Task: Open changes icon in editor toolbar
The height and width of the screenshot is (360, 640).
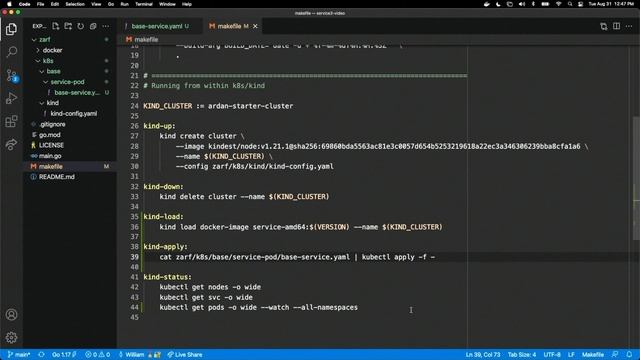Action: 604,26
